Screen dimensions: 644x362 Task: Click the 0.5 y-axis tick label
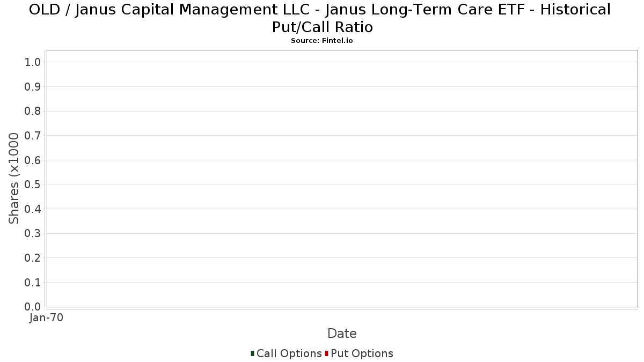(33, 184)
